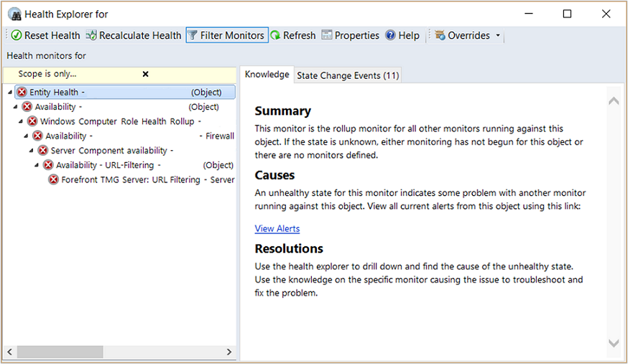Click the Reset Health label

52,36
